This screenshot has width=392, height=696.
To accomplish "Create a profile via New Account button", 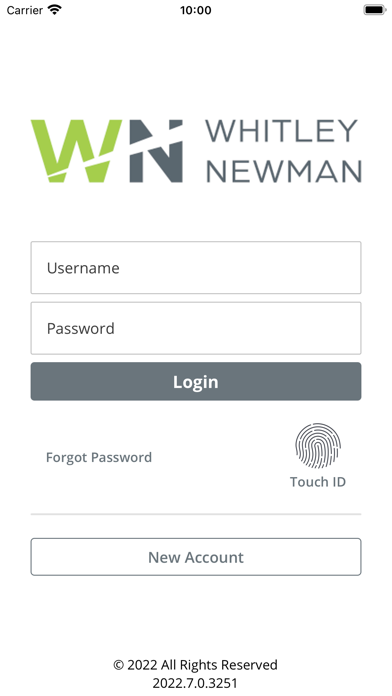I will [196, 557].
